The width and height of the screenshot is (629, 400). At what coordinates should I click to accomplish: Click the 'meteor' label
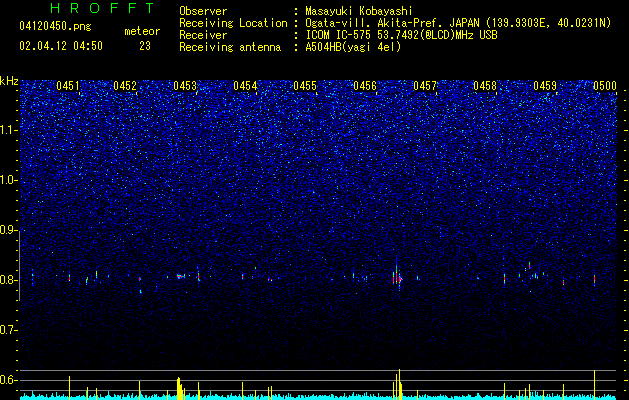(142, 31)
